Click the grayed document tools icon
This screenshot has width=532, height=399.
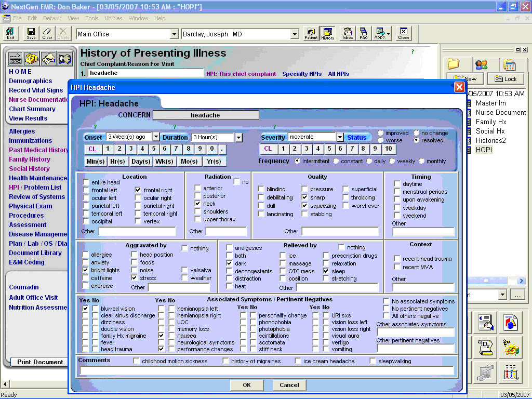[x=486, y=372]
